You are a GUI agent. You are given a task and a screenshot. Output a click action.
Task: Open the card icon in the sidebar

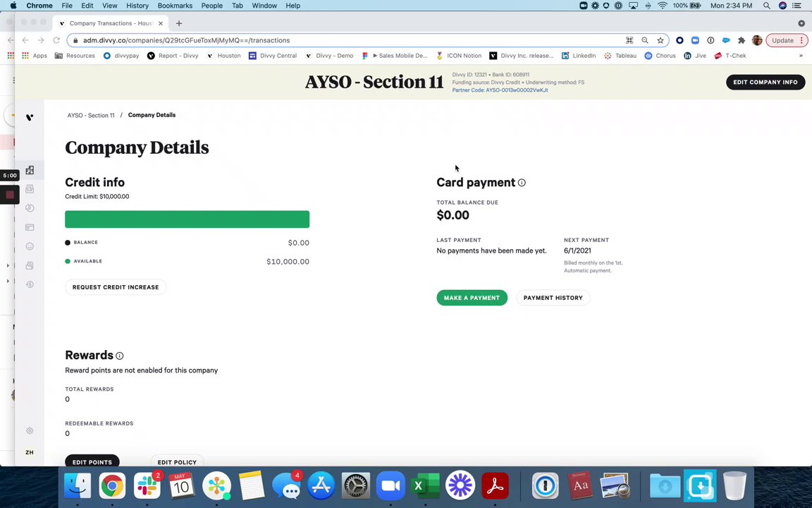click(30, 227)
